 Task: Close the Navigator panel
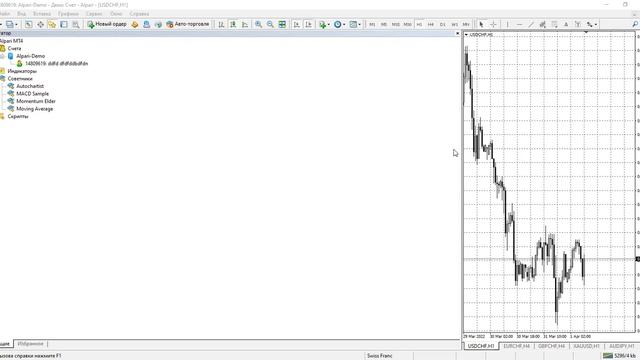tap(457, 33)
